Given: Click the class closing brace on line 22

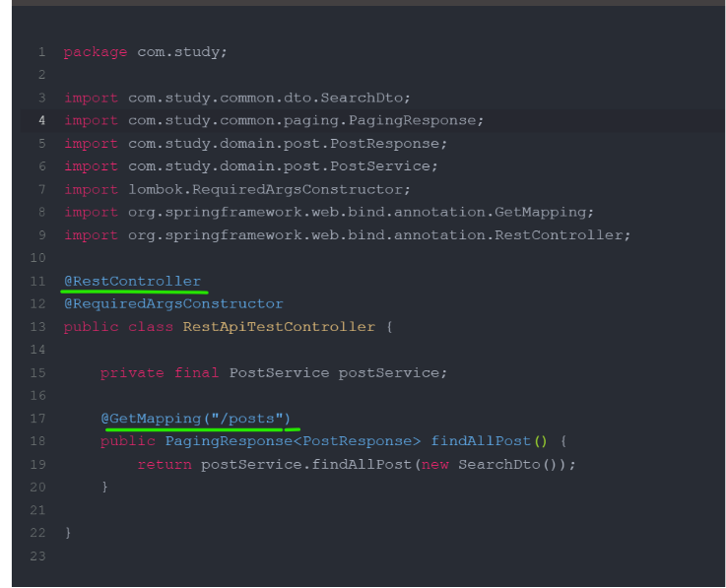Looking at the screenshot, I should coord(68,533).
